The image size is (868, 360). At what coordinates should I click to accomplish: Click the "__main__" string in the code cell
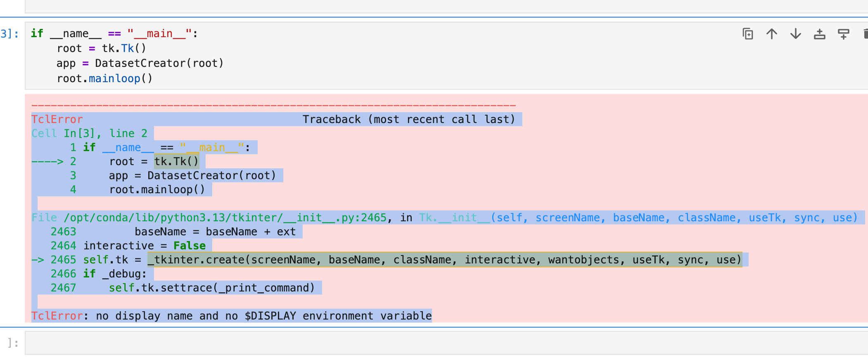click(159, 34)
